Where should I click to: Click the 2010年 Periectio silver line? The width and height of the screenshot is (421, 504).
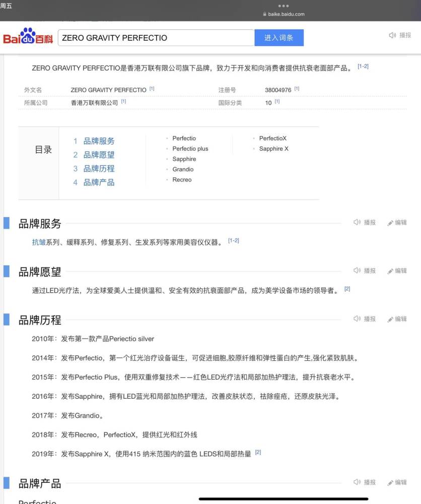tap(93, 339)
